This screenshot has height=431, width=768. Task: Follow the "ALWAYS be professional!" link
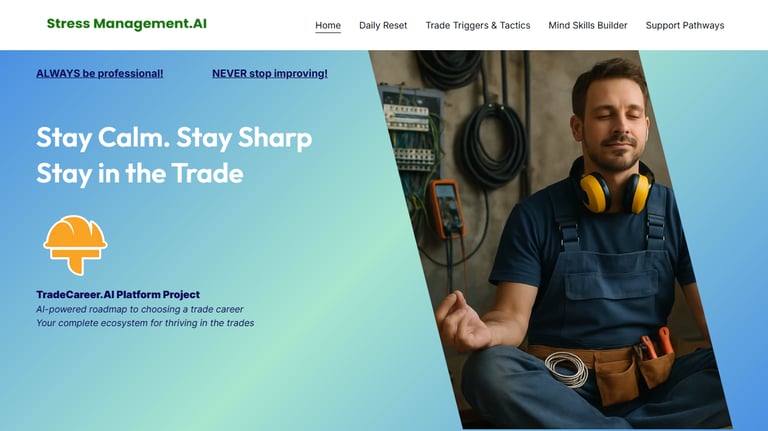[100, 73]
